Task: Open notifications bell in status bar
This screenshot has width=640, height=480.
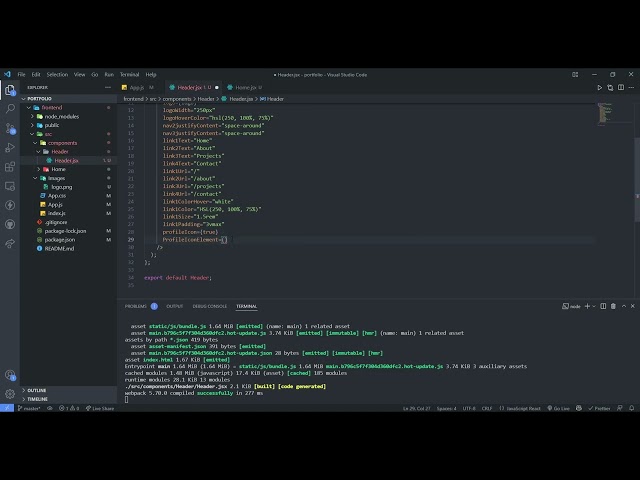Action: point(631,408)
